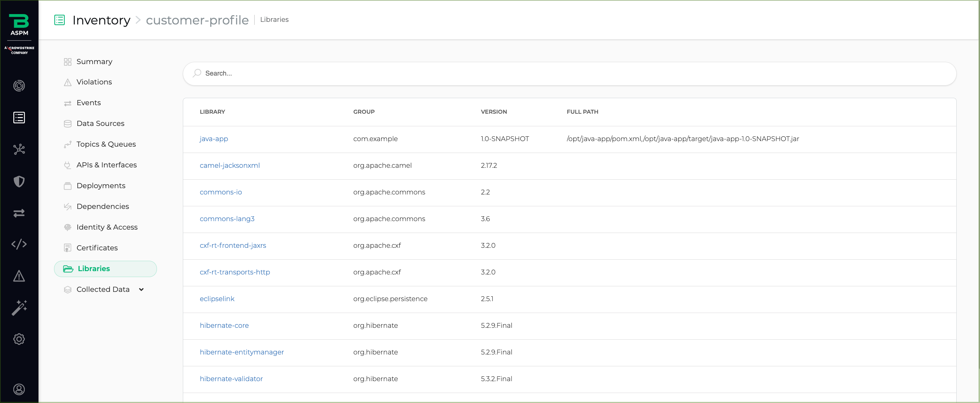Click the GROUP column header
The height and width of the screenshot is (403, 980).
[x=364, y=112]
